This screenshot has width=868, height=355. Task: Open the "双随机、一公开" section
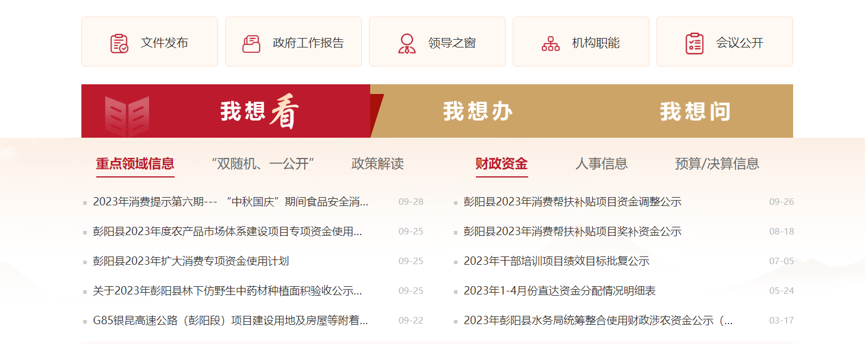(x=264, y=163)
